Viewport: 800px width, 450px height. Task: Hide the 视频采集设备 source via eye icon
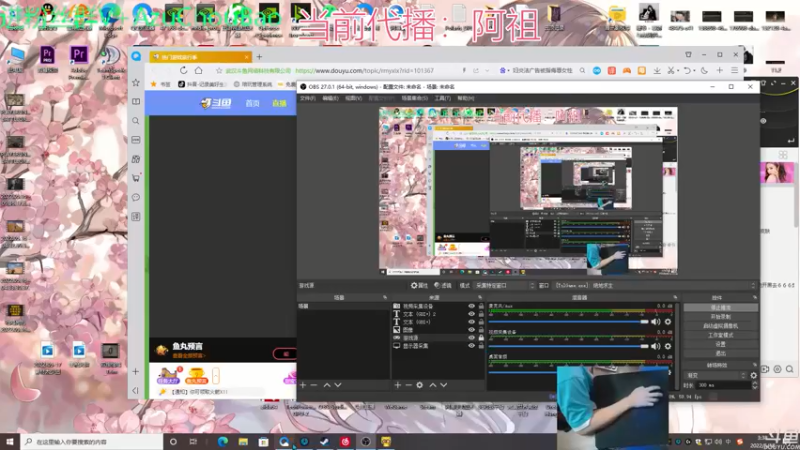pyautogui.click(x=471, y=306)
